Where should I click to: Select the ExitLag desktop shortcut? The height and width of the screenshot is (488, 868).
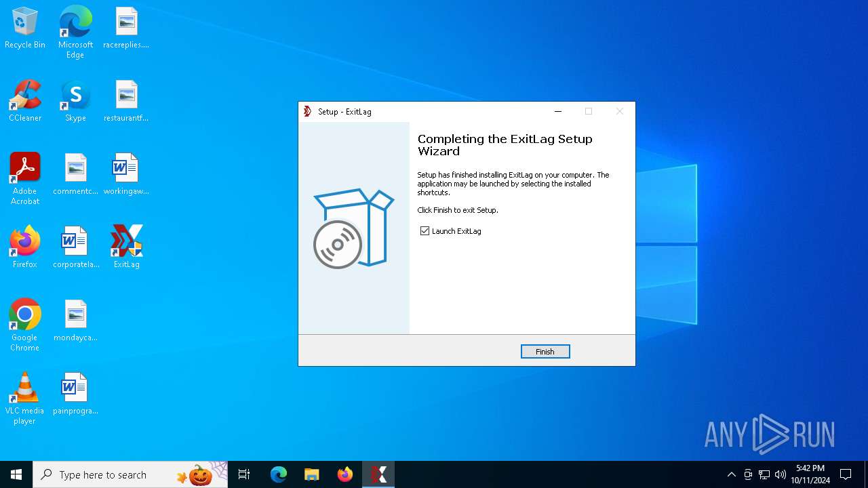[x=126, y=248]
